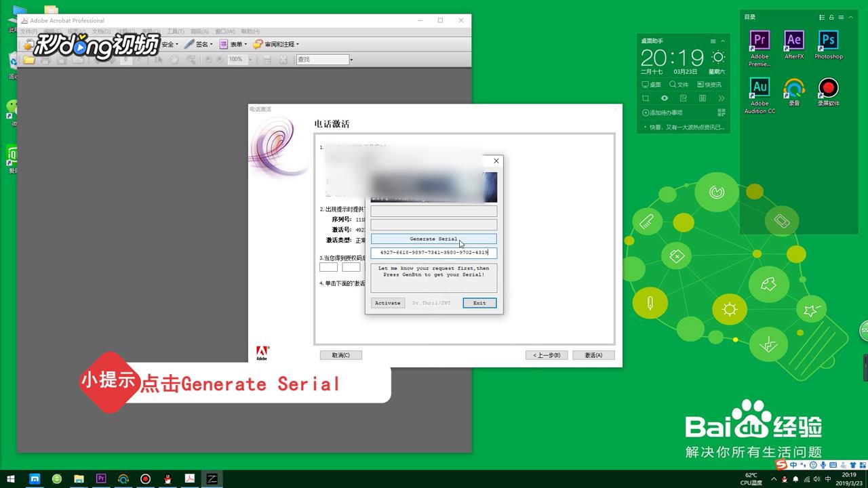Click the keygen Z taskbar icon
Screen dimensions: 868x488
click(x=212, y=479)
